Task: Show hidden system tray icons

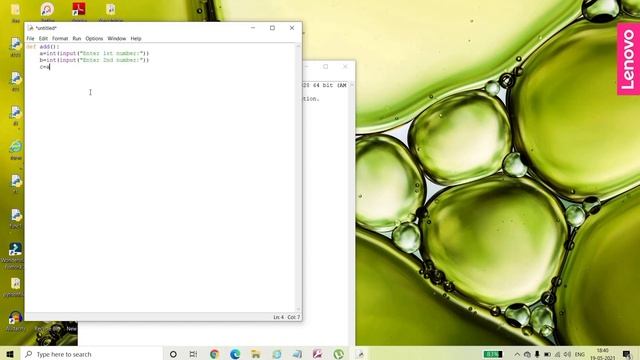Action: pyautogui.click(x=517, y=354)
